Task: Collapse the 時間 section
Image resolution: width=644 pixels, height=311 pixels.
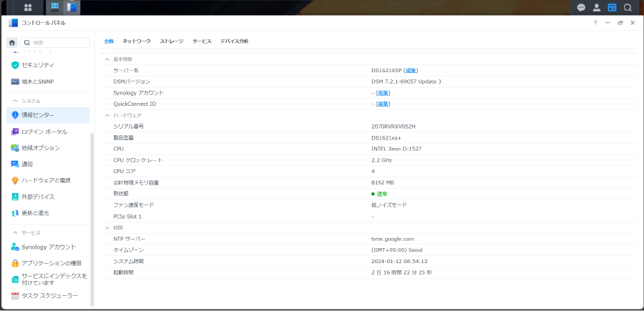Action: pos(107,227)
